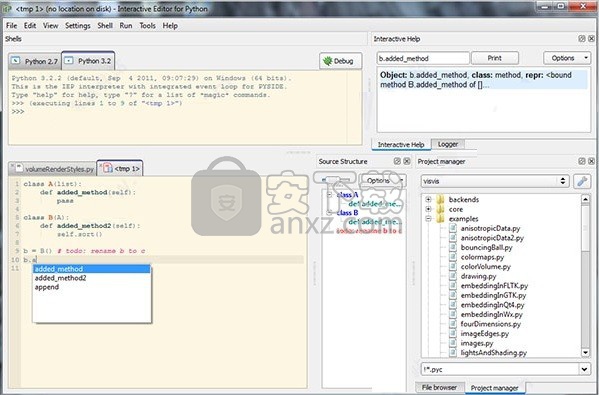Select colormaps.py file
Viewport: 599px width, 395px height.
(x=482, y=257)
